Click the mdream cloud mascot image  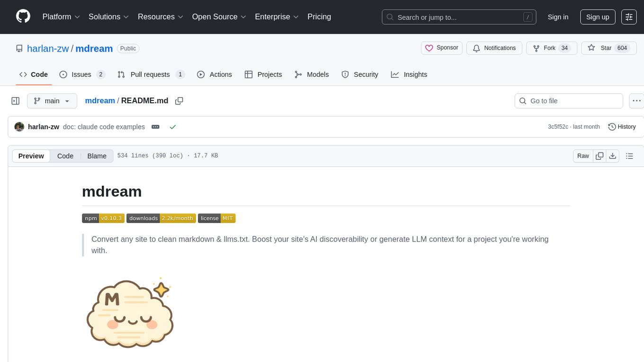point(130,313)
